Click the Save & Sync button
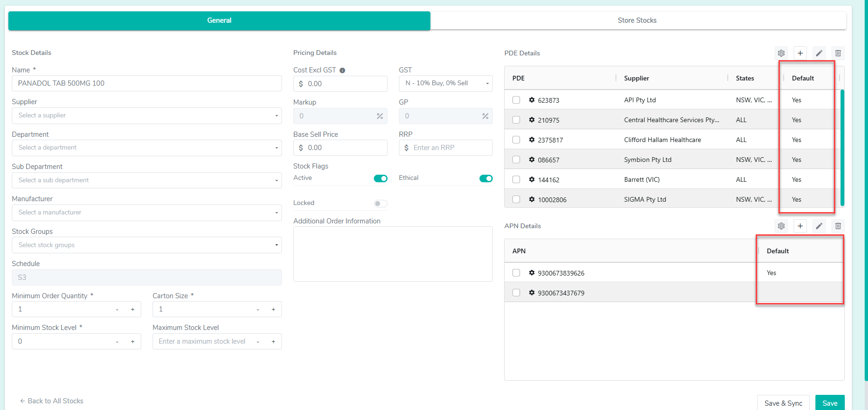 [783, 403]
